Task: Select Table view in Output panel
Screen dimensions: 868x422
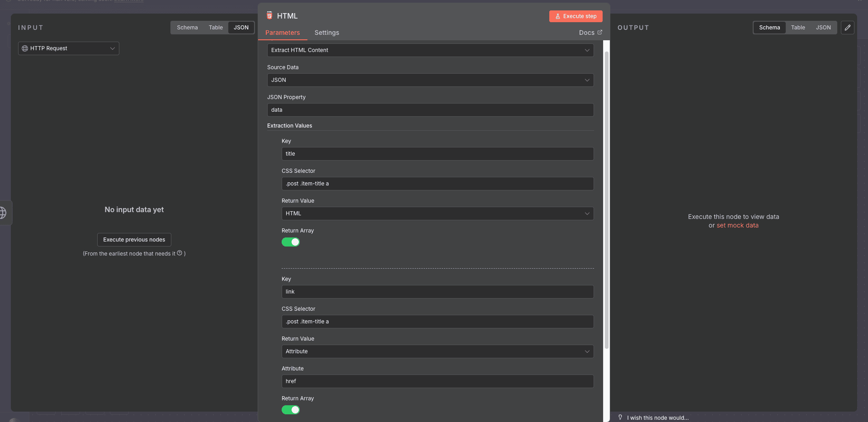Action: tap(798, 28)
